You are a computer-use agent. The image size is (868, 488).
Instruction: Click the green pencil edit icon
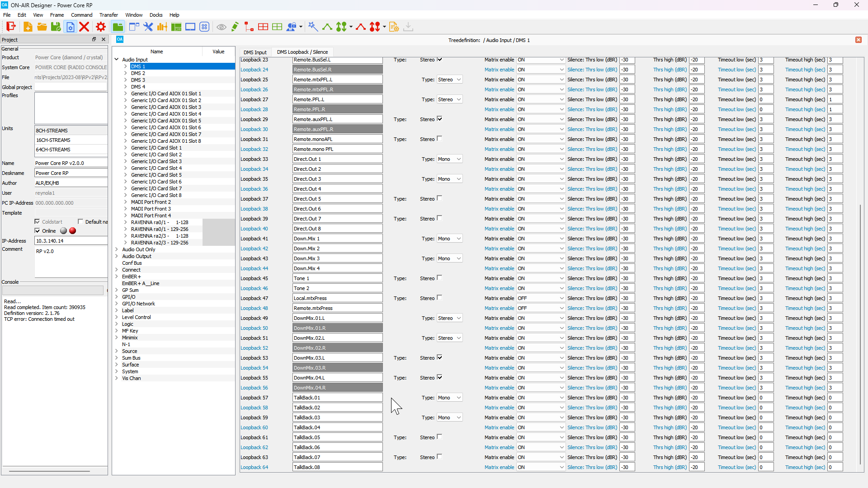tap(235, 27)
